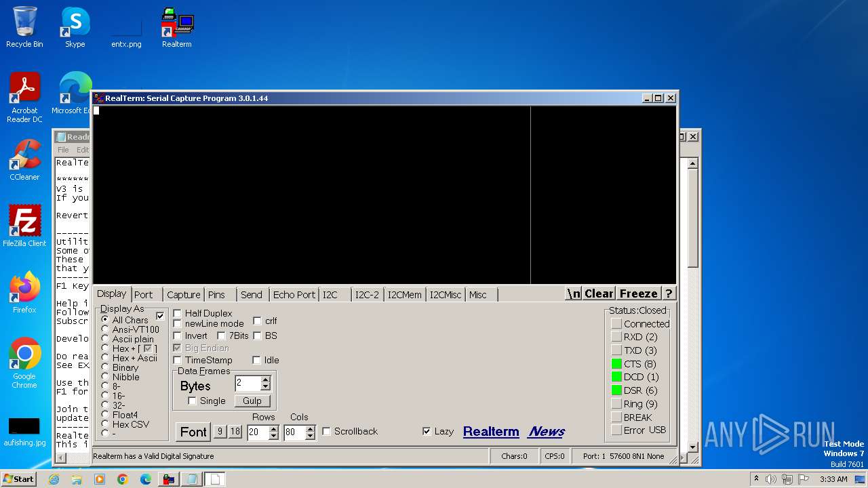Open the Misc tab

[x=481, y=295]
